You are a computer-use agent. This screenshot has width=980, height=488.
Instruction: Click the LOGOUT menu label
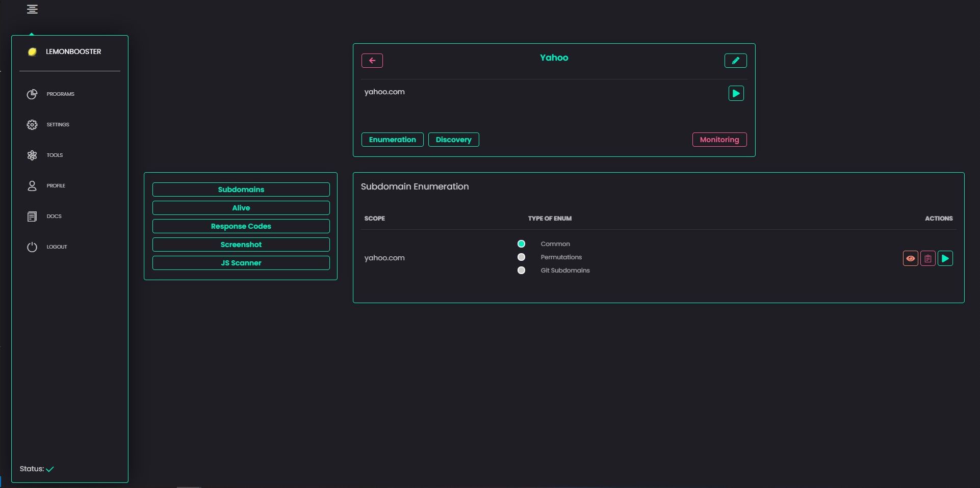[x=57, y=247]
